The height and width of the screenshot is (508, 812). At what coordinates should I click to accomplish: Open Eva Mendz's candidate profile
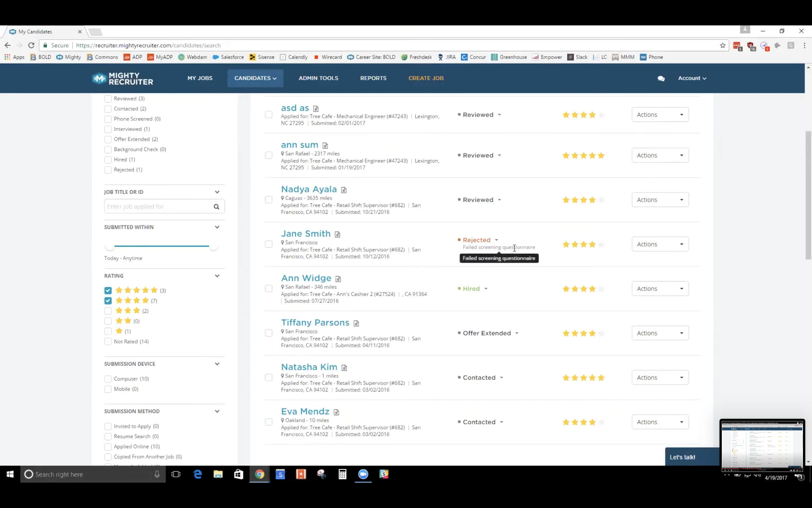(x=305, y=411)
